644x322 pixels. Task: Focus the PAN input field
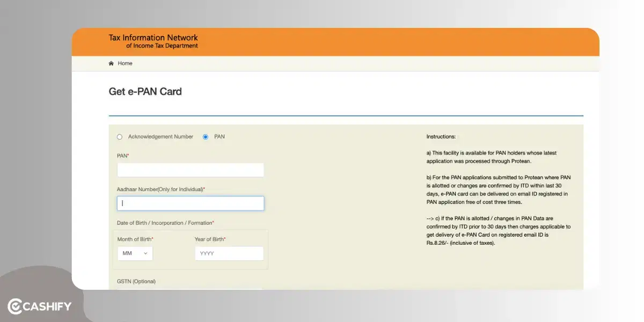(x=191, y=170)
